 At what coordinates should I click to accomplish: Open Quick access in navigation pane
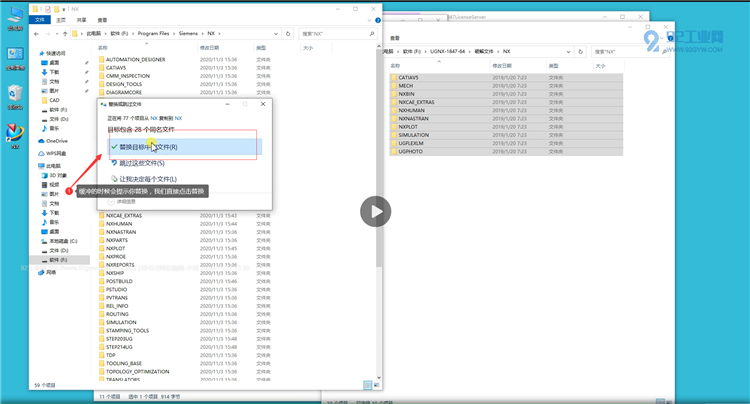pos(52,53)
